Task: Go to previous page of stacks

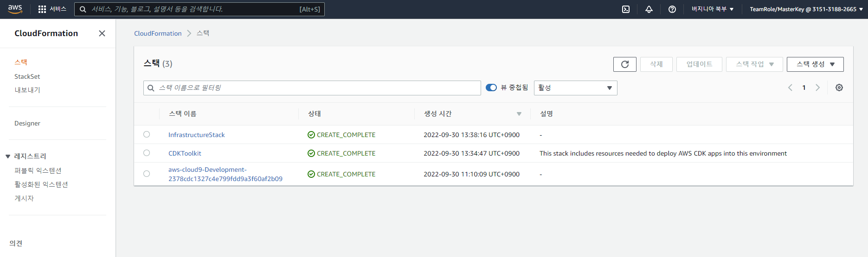Action: click(790, 88)
